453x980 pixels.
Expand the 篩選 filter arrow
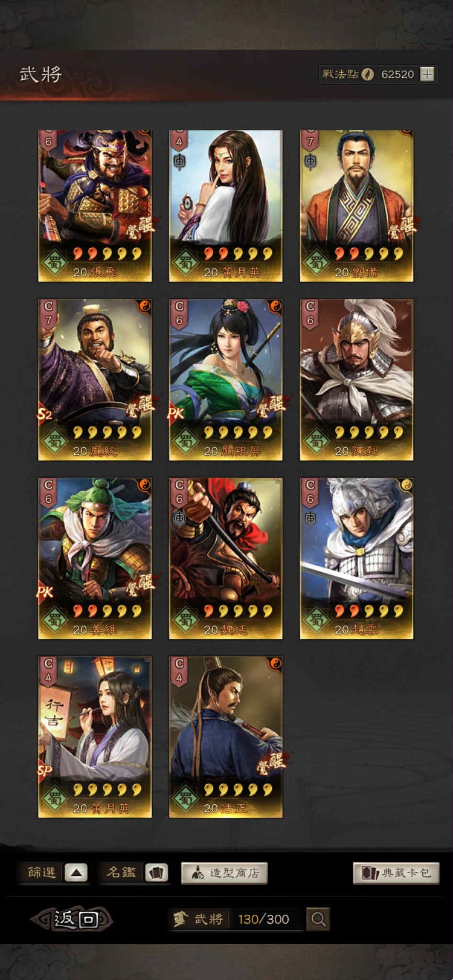point(75,872)
